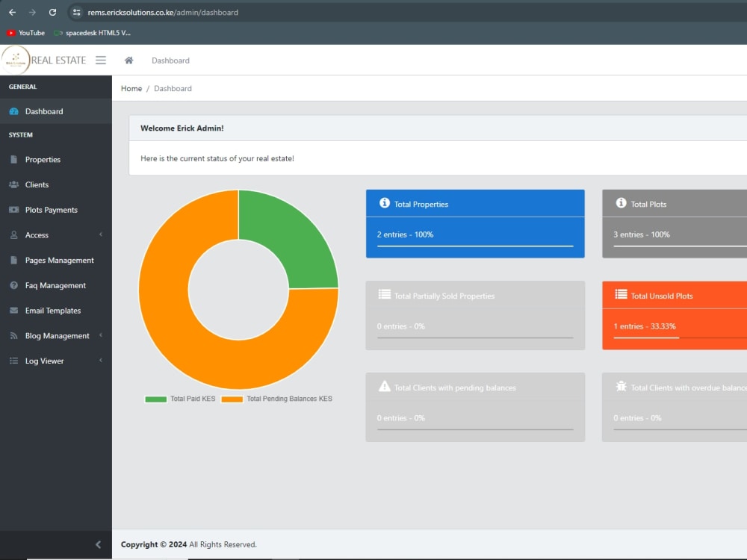
Task: Click the overdue balances bug icon
Action: click(x=622, y=387)
